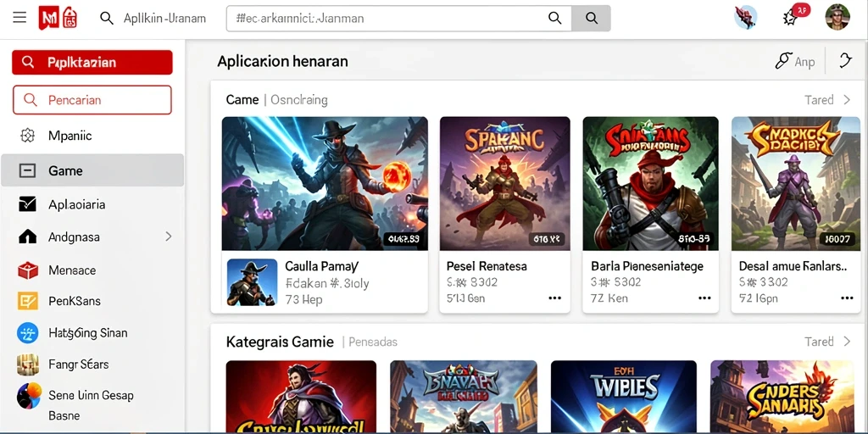Screen dimensions: 868x434
Task: Open the Barla Pleneseniatege title
Action: pyautogui.click(x=647, y=266)
